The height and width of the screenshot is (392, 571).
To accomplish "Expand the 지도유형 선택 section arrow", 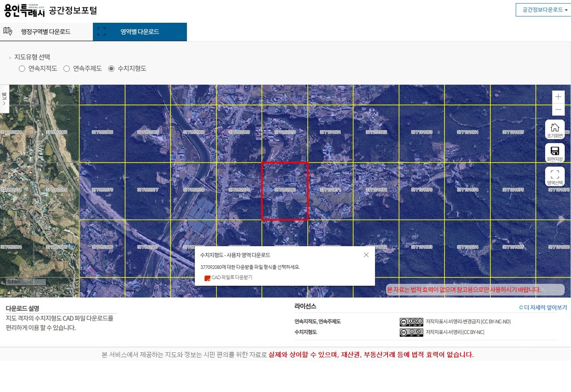I will pyautogui.click(x=10, y=58).
